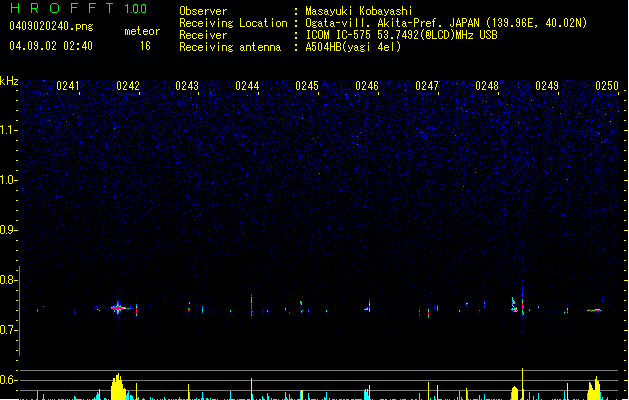This screenshot has width=629, height=400.
Task: Click the 0245 time marker
Action: pos(307,86)
